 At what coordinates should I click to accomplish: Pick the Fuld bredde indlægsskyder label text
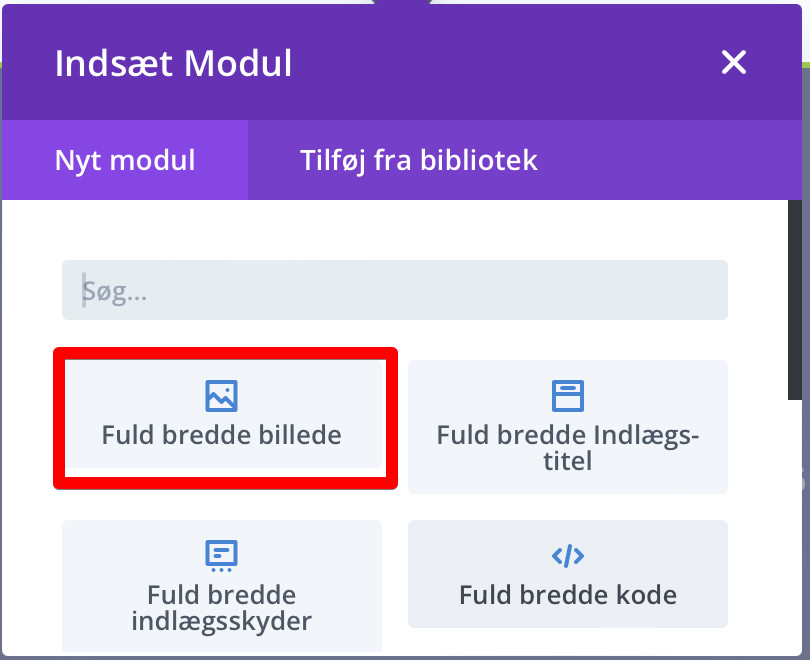tap(222, 607)
